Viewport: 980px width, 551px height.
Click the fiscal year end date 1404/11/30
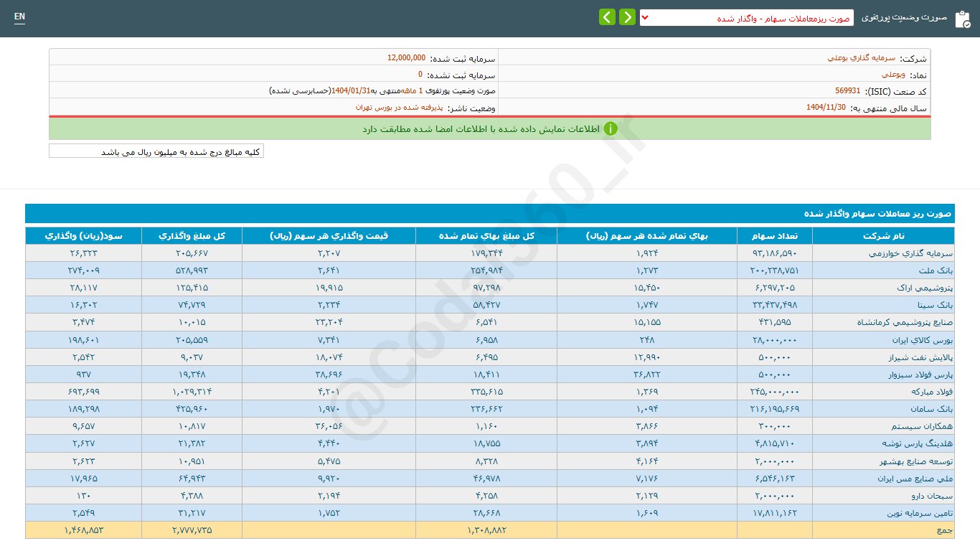click(826, 108)
